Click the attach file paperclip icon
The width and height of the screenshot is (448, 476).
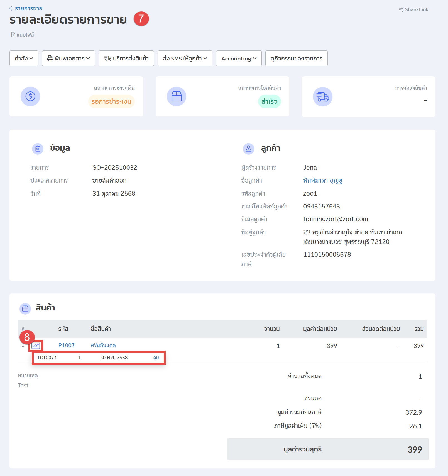click(13, 35)
